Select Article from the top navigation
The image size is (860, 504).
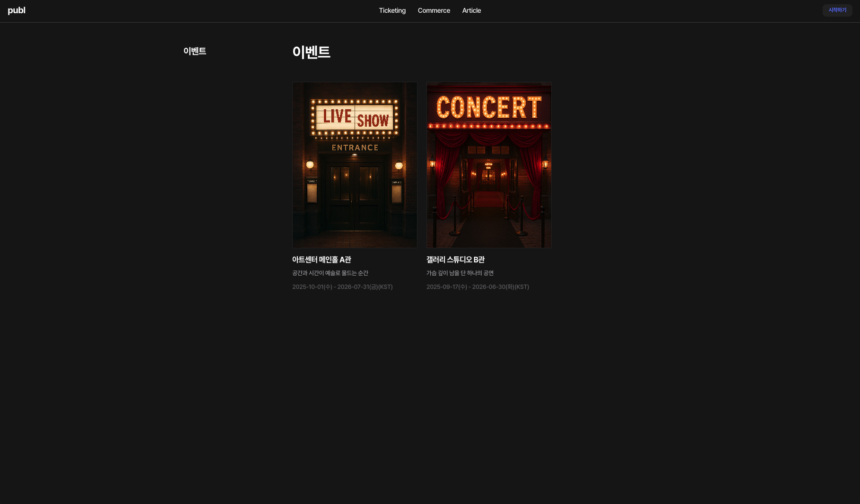click(471, 10)
